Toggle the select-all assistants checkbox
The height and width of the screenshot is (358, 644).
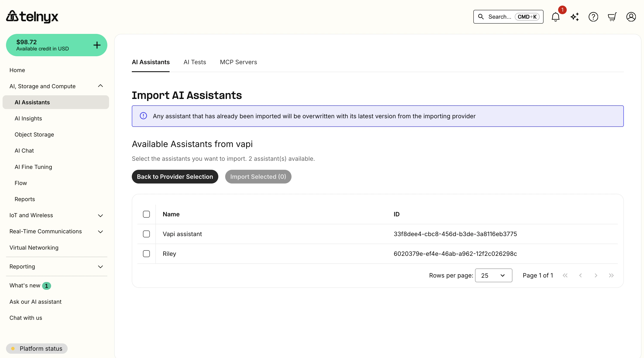tap(146, 214)
